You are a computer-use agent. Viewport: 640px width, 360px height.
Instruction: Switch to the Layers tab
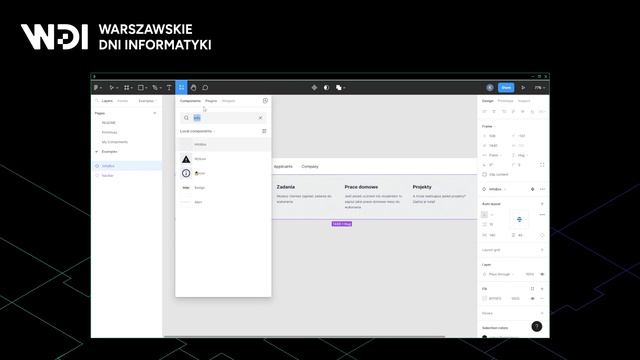point(107,101)
